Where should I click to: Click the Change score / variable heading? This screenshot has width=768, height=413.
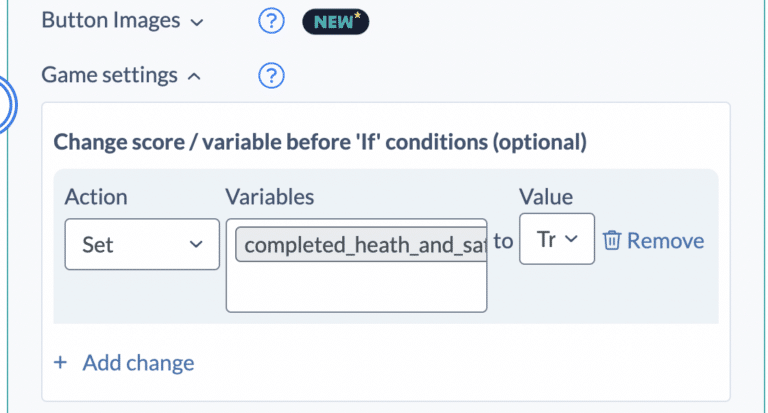pos(320,142)
